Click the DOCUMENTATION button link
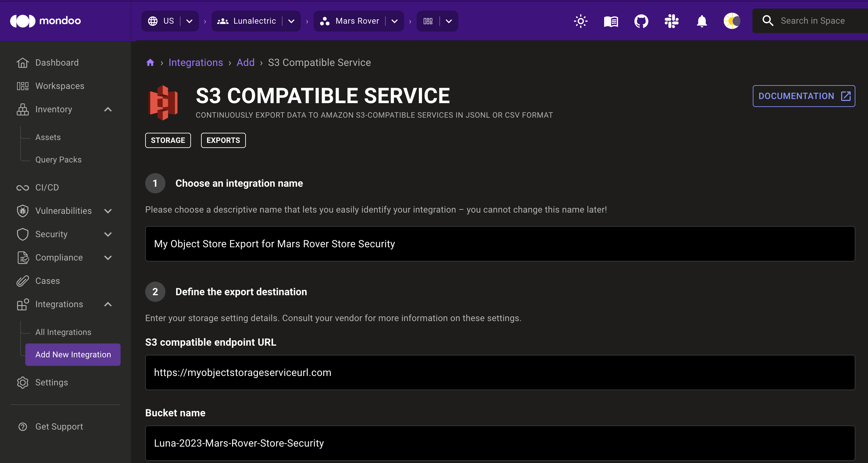Image resolution: width=868 pixels, height=463 pixels. [x=803, y=96]
